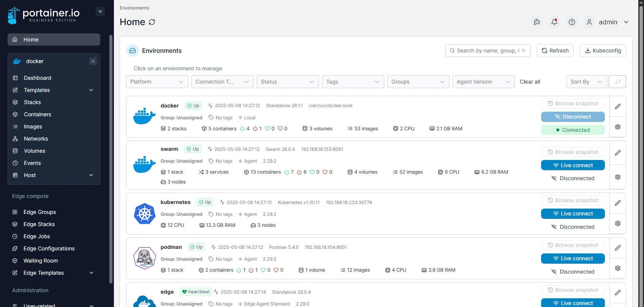
Task: Click the Kubernetes helm logo icon
Action: (145, 214)
